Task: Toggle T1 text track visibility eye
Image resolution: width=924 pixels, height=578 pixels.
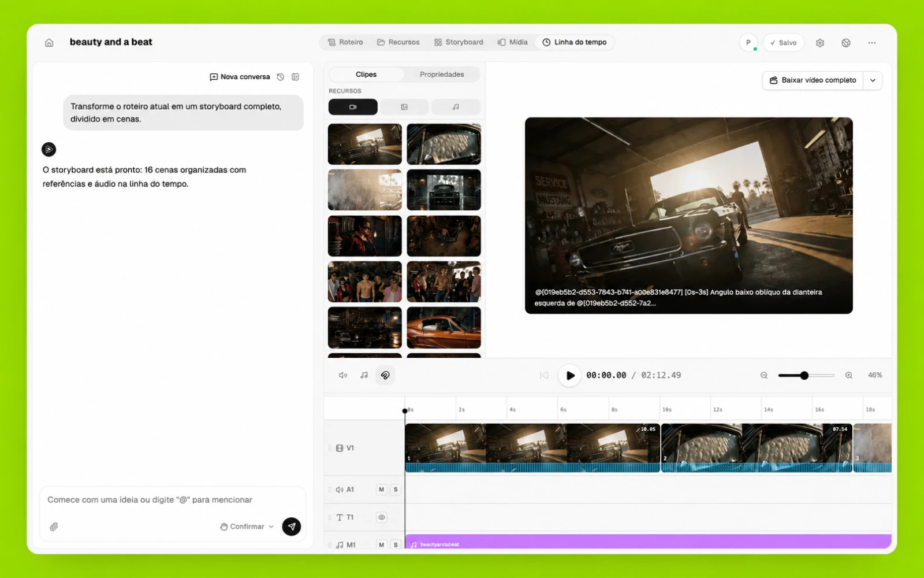Action: 382,517
